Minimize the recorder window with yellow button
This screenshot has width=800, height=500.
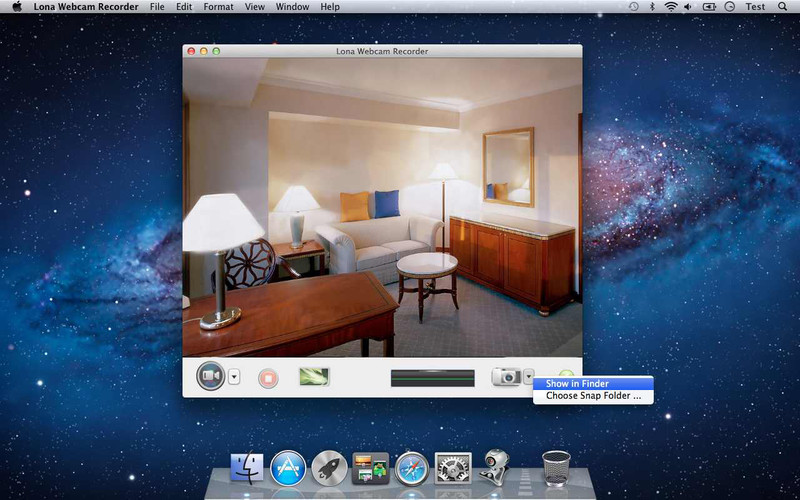[204, 51]
